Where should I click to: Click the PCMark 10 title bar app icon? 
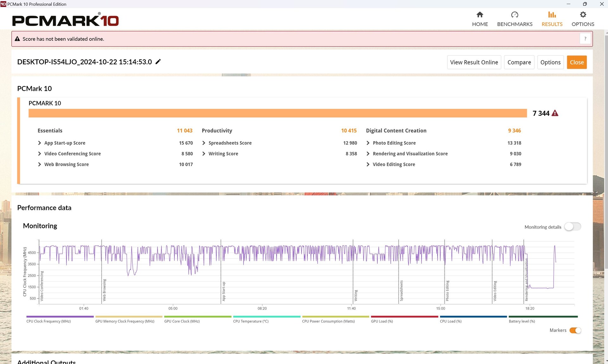[3, 4]
